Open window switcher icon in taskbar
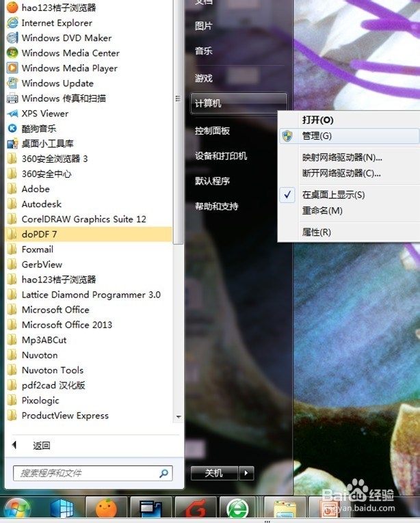Image resolution: width=420 pixels, height=523 pixels. coord(151,509)
